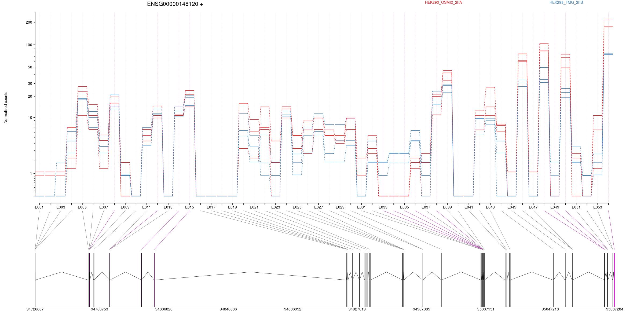Select exon label E045

(x=512, y=207)
